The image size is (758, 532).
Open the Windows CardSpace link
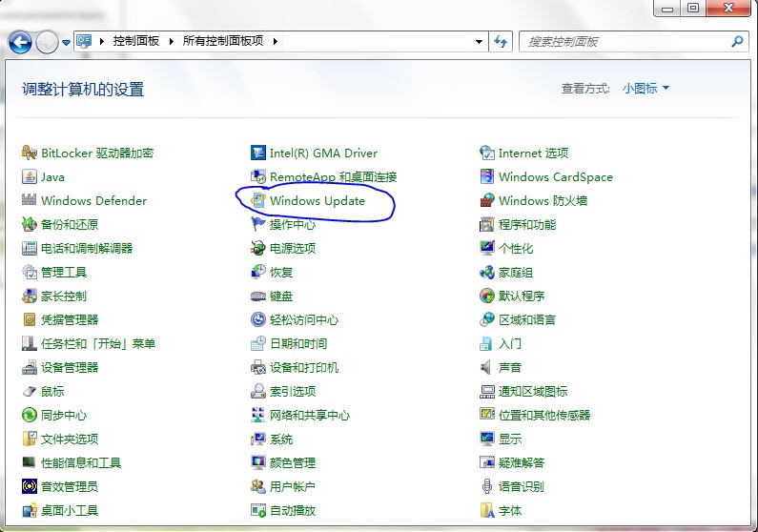pyautogui.click(x=556, y=177)
